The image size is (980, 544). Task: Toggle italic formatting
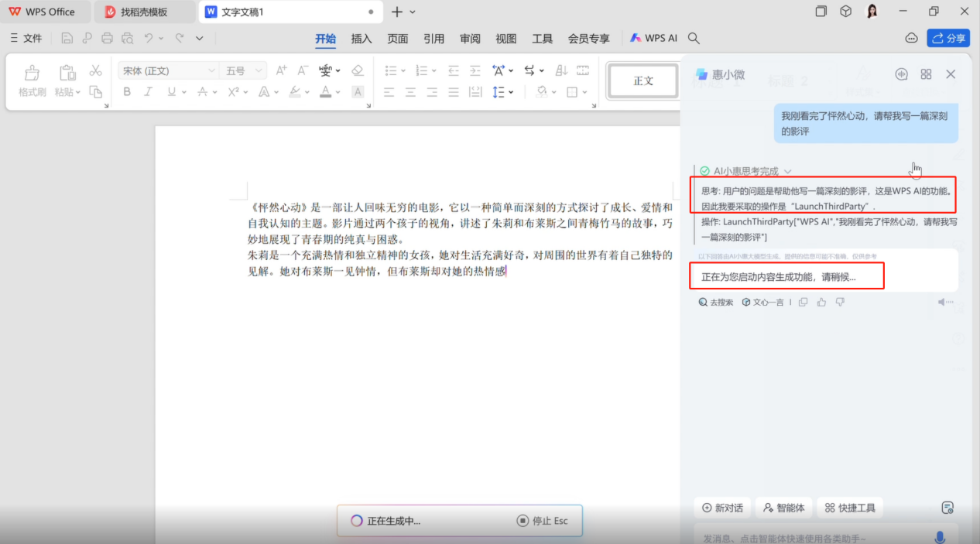click(x=148, y=91)
